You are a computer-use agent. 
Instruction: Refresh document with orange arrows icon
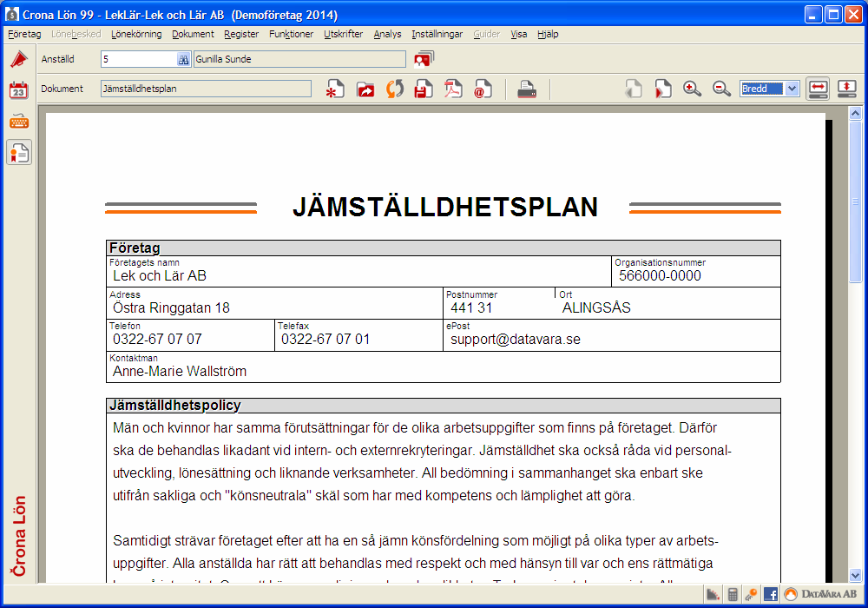(395, 89)
